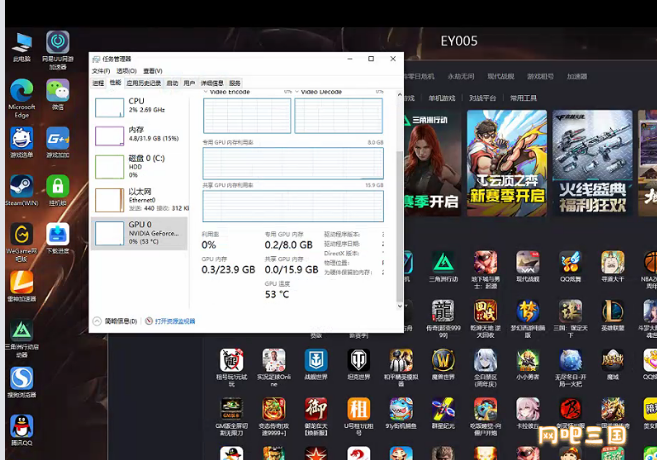Screen dimensions: 657x460
Task: Click 永劫无间 in the launcher top bar
Action: click(461, 76)
